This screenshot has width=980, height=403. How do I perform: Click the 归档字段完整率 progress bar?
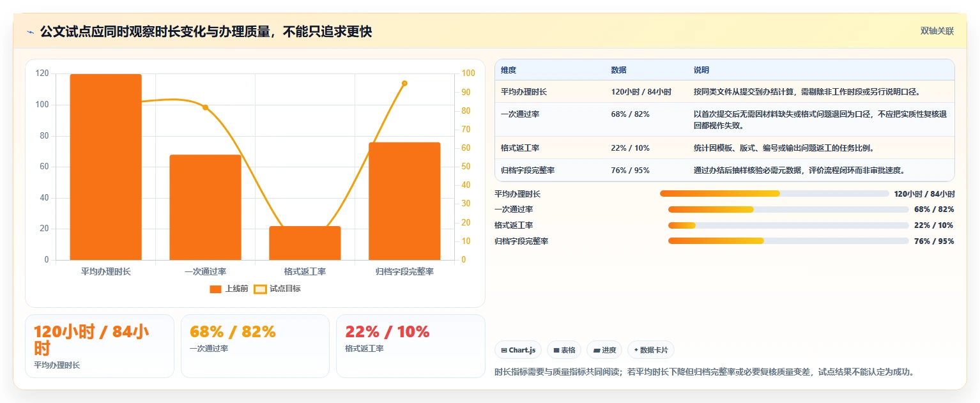[788, 241]
